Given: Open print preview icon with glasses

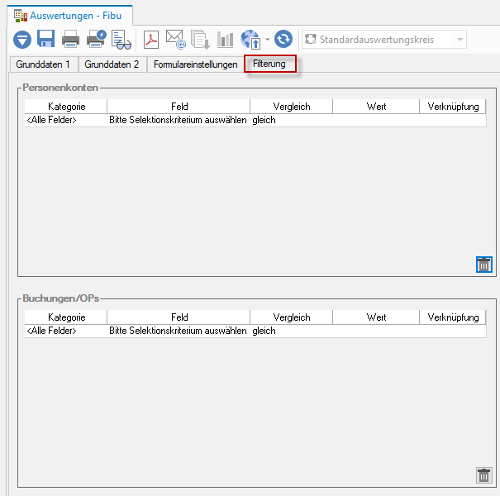Looking at the screenshot, I should point(121,40).
